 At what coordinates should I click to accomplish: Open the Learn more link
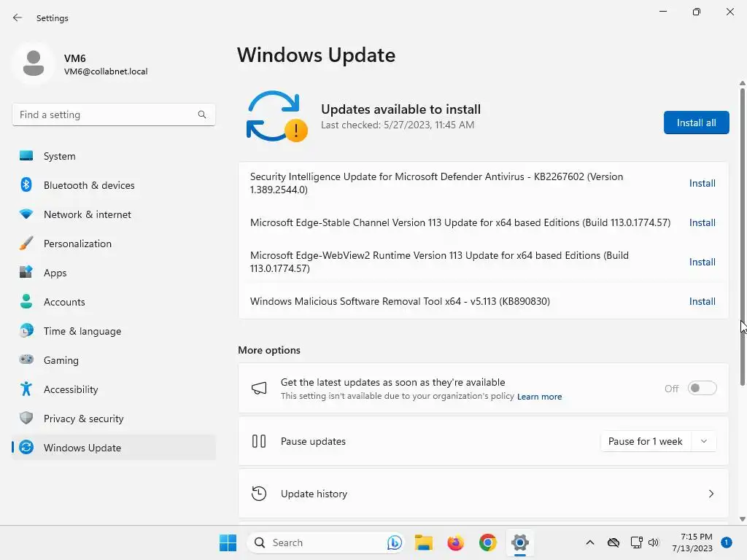[x=539, y=397]
